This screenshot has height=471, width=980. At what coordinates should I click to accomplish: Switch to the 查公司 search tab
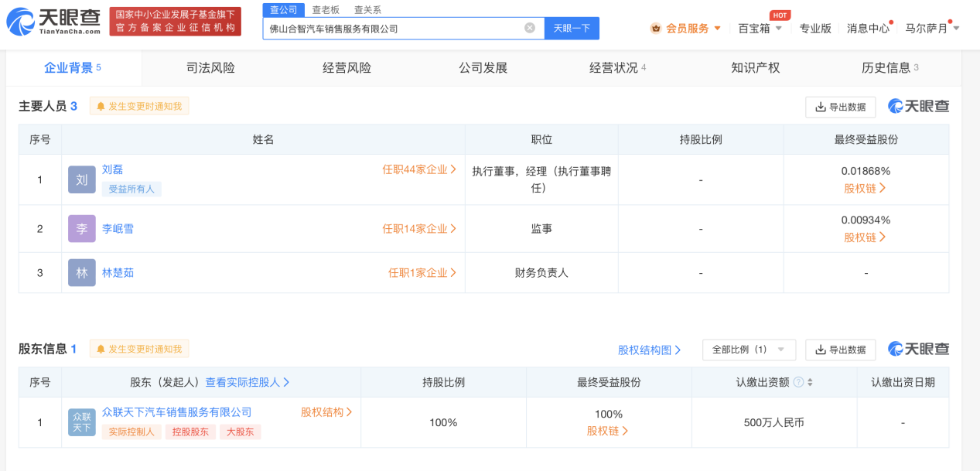pyautogui.click(x=283, y=9)
